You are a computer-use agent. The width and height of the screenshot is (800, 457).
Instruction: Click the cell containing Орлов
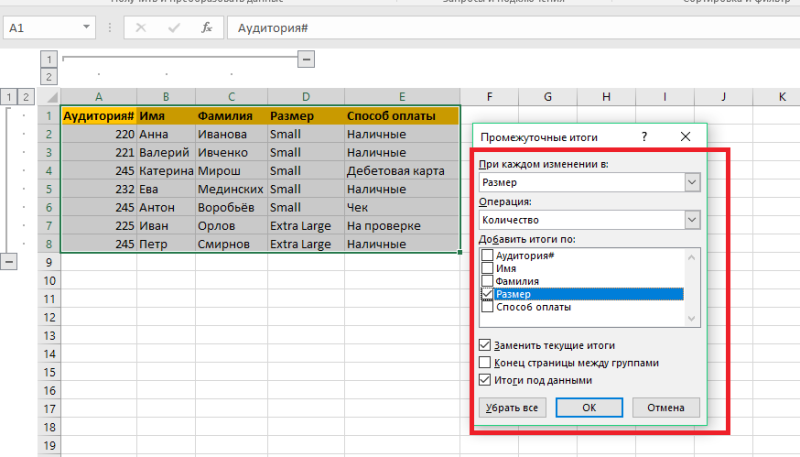pos(231,226)
